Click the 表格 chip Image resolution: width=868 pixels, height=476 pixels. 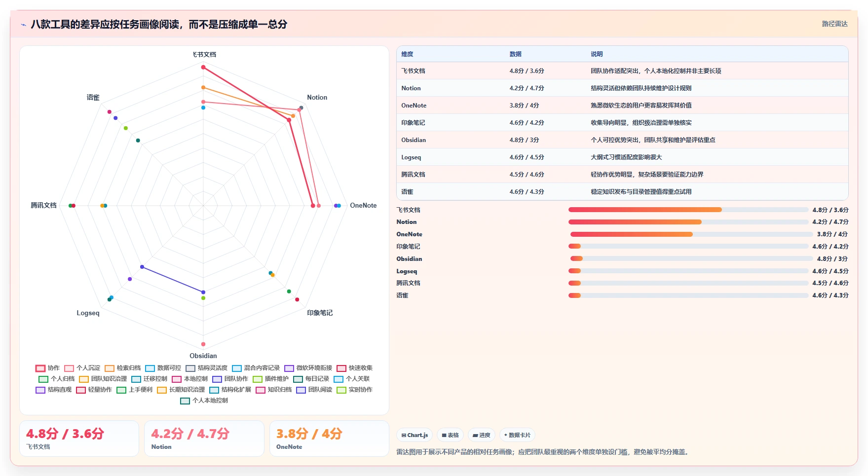click(x=450, y=435)
